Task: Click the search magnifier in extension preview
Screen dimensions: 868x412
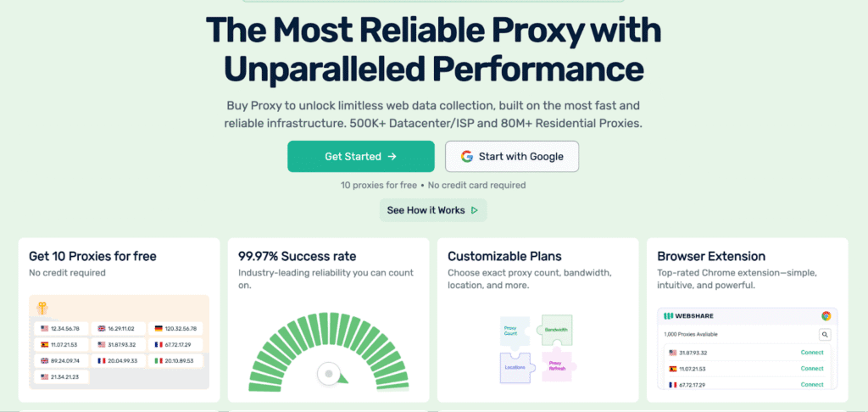Action: (825, 335)
